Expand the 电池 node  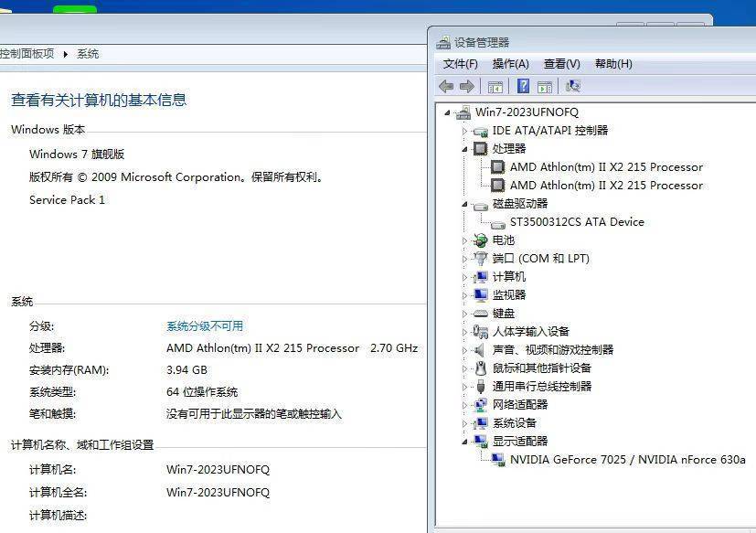pos(464,240)
